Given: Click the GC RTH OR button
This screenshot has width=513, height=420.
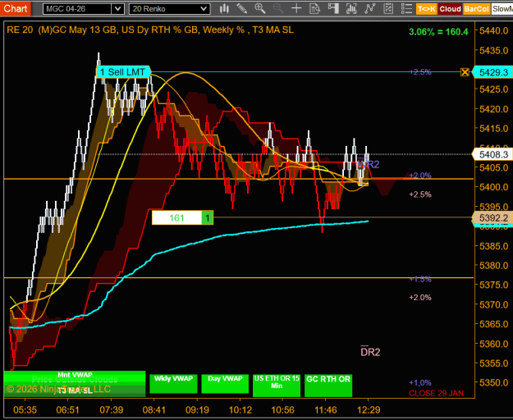Looking at the screenshot, I should point(328,386).
